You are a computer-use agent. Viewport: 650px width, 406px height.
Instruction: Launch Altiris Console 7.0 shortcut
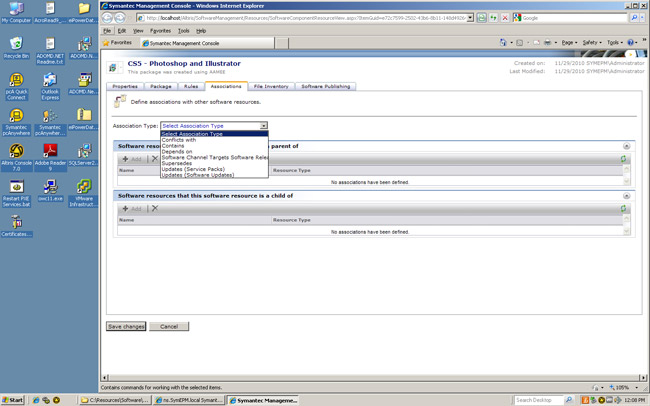coord(16,157)
